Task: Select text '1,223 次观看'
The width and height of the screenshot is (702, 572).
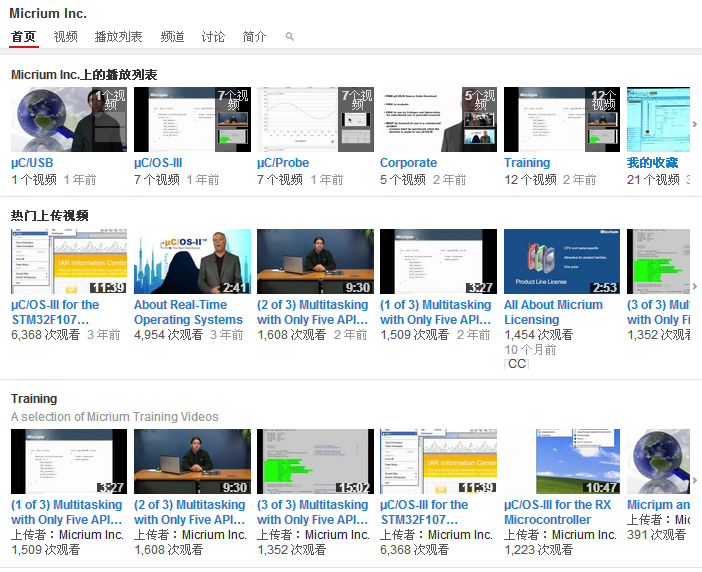Action: pos(539,550)
